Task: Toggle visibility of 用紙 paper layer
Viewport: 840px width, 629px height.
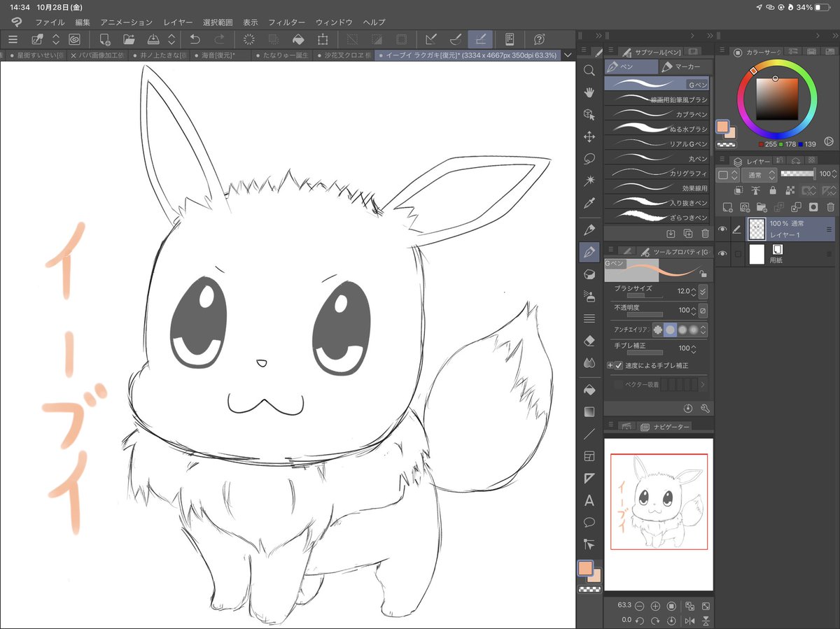Action: pos(722,254)
